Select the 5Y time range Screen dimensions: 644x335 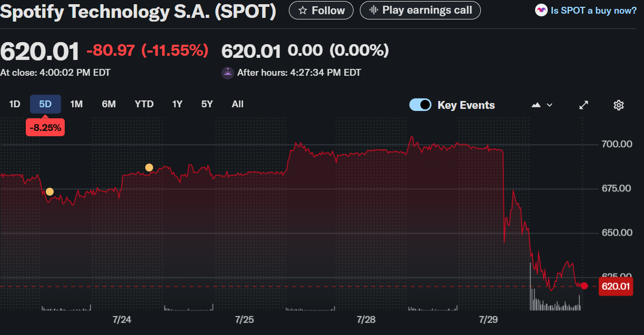click(x=207, y=104)
